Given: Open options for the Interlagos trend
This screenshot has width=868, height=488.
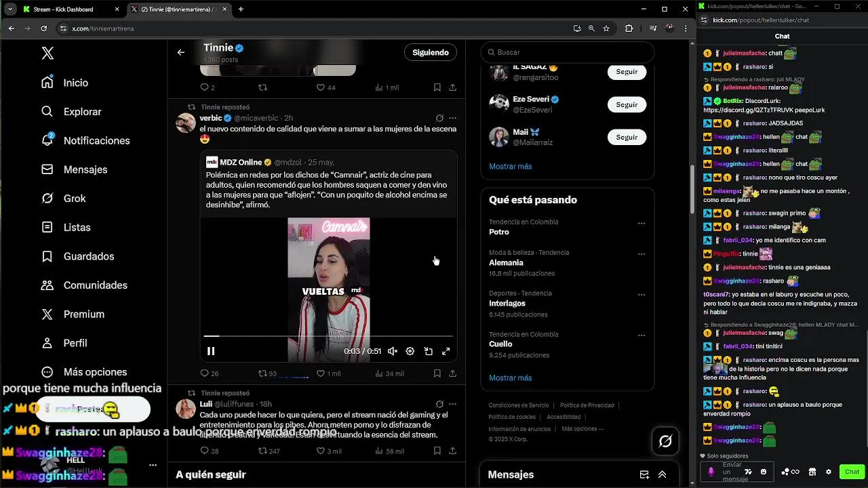Looking at the screenshot, I should pyautogui.click(x=642, y=295).
